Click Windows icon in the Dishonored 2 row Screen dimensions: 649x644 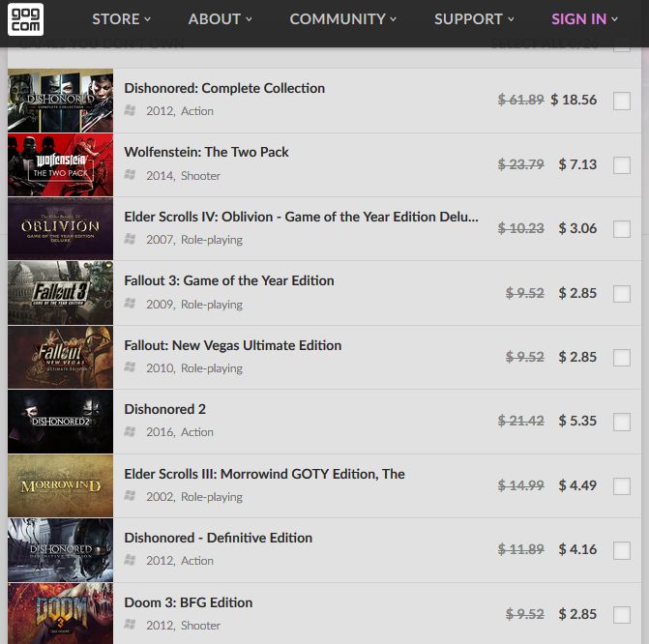[x=130, y=431]
